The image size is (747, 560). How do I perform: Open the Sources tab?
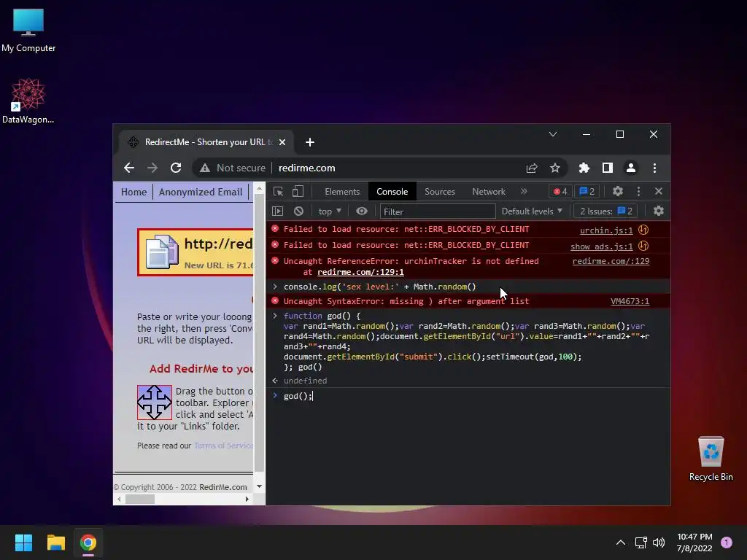point(440,192)
